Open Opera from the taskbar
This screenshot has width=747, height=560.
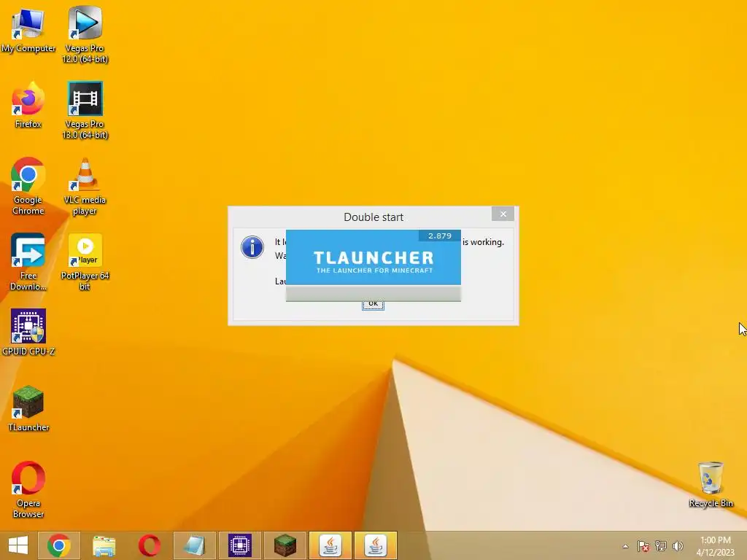pos(149,545)
